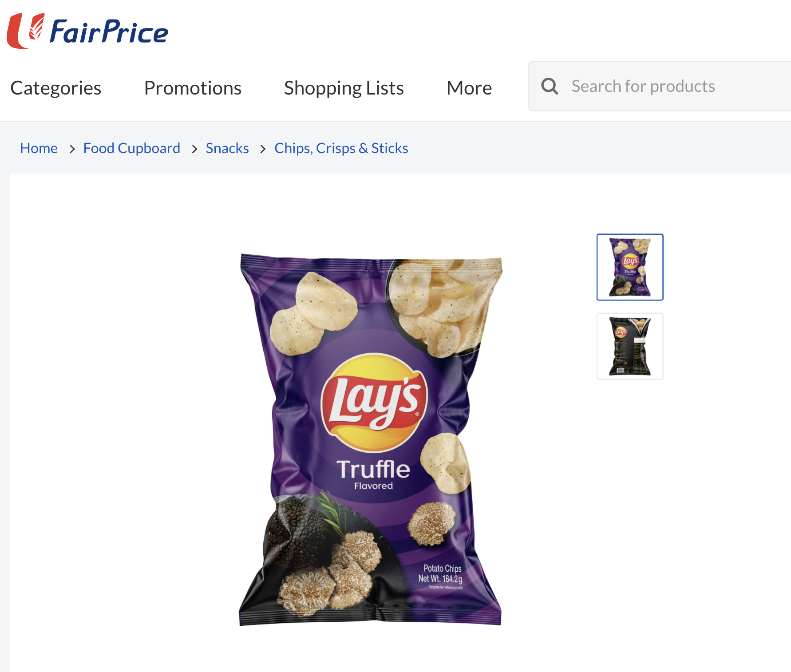This screenshot has width=791, height=672.
Task: Click the Lay's logo on product image
Action: [374, 402]
